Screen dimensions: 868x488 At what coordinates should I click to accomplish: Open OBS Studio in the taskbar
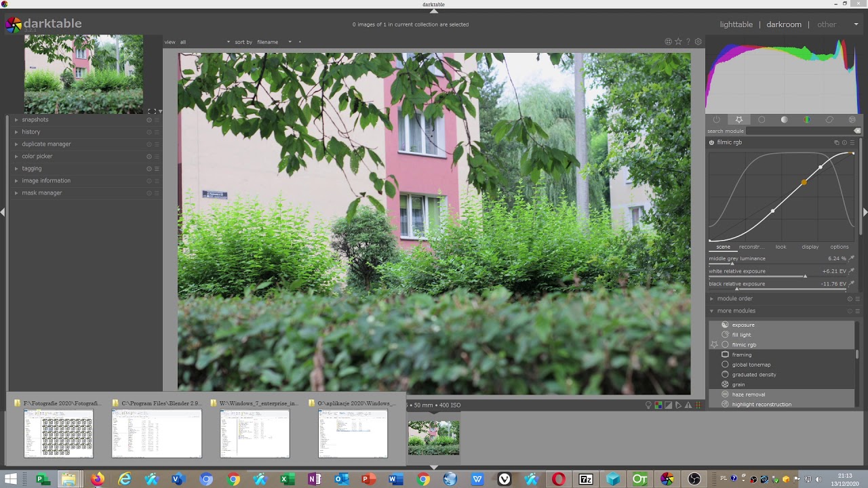click(694, 479)
